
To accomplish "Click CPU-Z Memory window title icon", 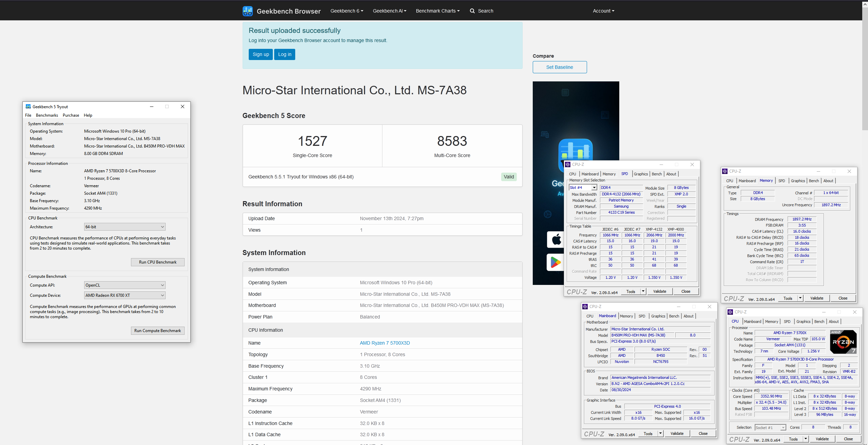I will [725, 171].
